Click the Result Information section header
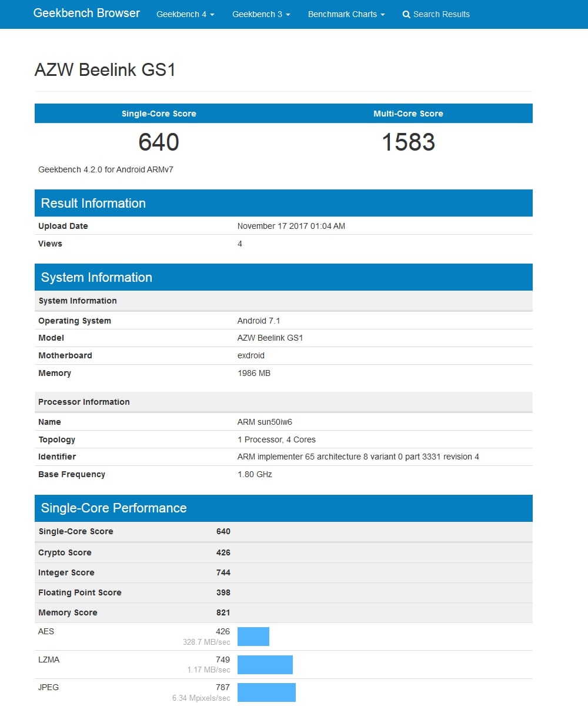The image size is (588, 706). click(93, 203)
